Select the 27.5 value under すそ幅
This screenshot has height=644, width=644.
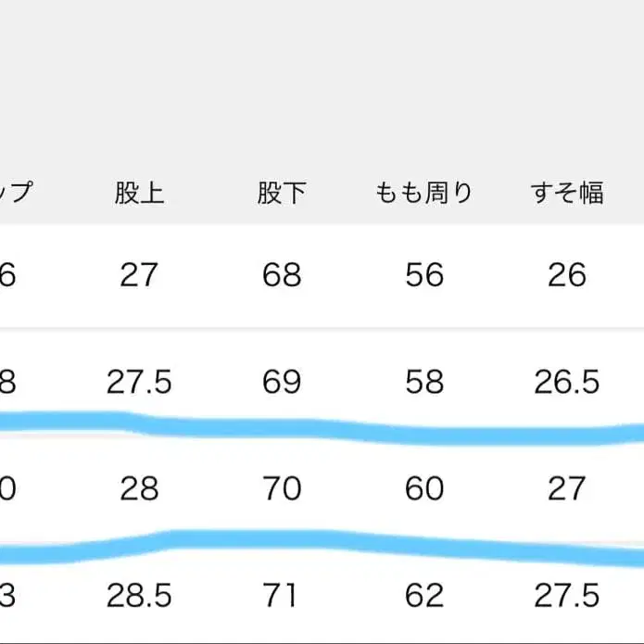[567, 595]
